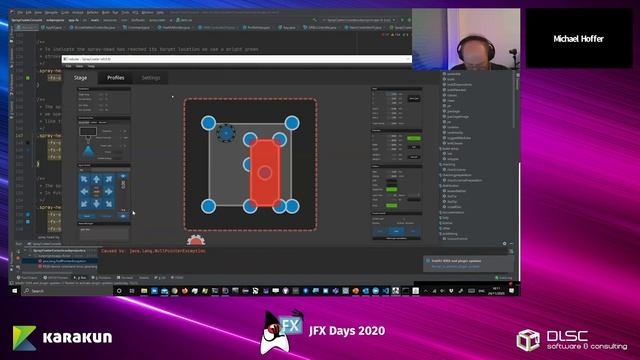Open the Stage tab
This screenshot has width=640, height=360.
80,78
